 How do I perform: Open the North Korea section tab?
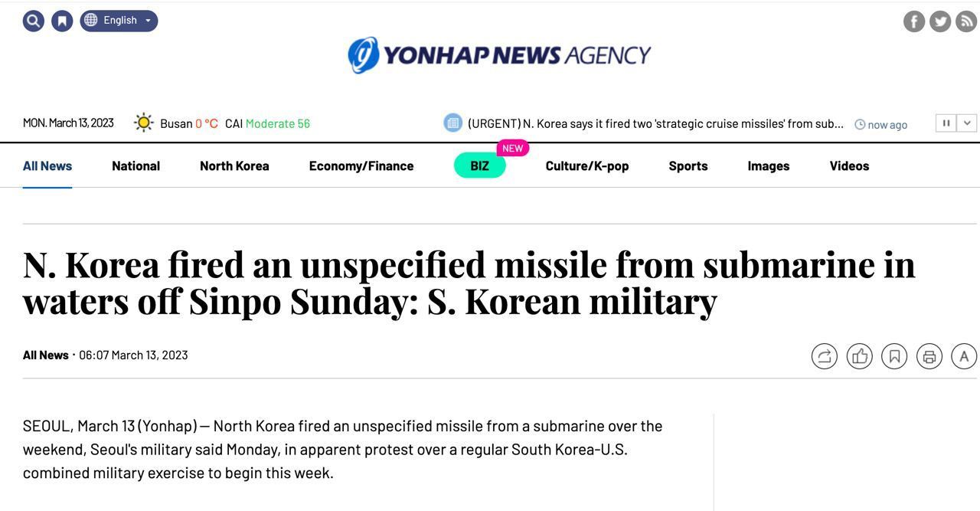(234, 165)
